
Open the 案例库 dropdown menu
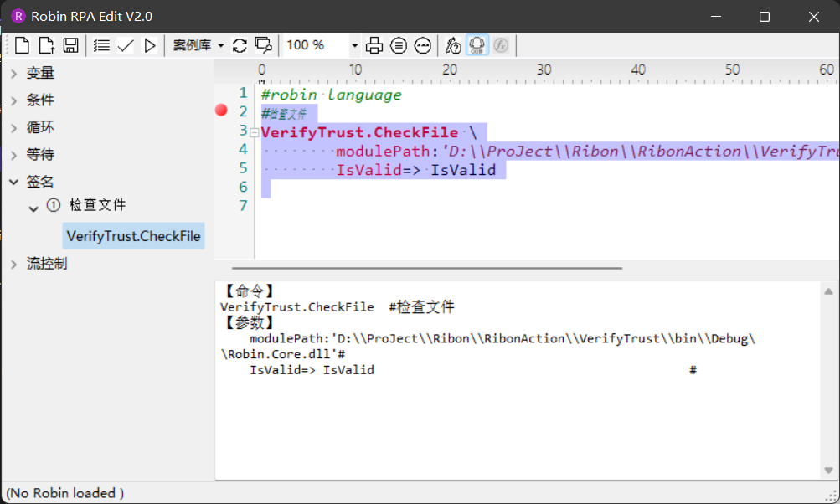coord(198,45)
